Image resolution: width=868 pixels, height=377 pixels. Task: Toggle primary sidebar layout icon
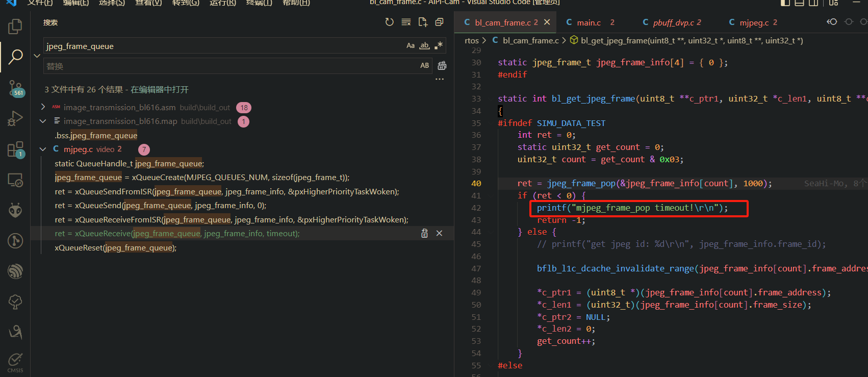click(785, 3)
